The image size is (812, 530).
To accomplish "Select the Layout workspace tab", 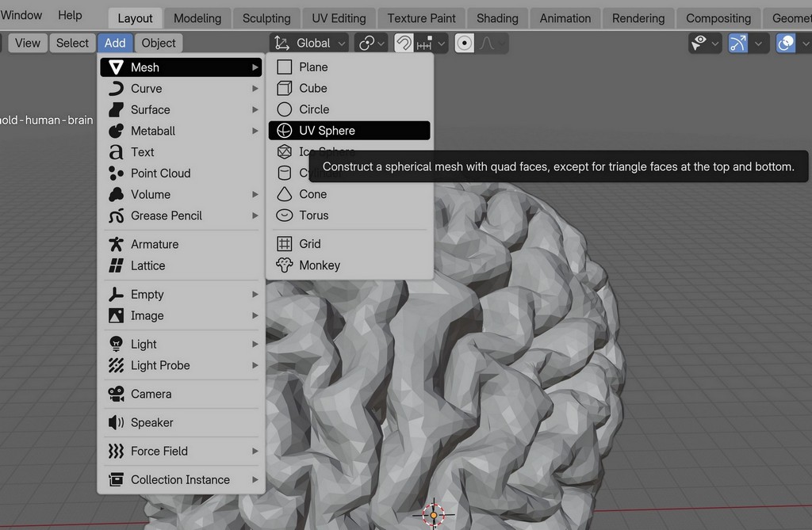I will coord(135,19).
